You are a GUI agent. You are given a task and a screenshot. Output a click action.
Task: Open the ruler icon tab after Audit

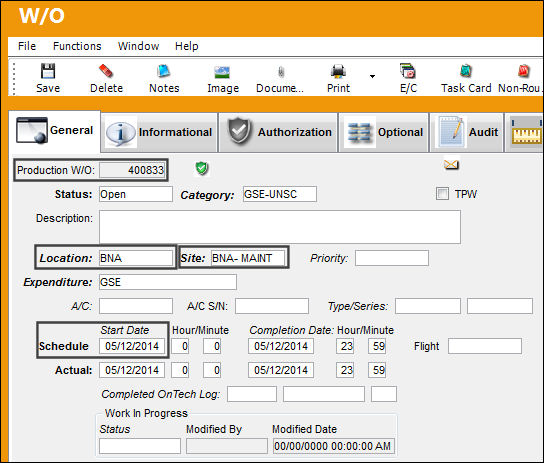click(525, 132)
